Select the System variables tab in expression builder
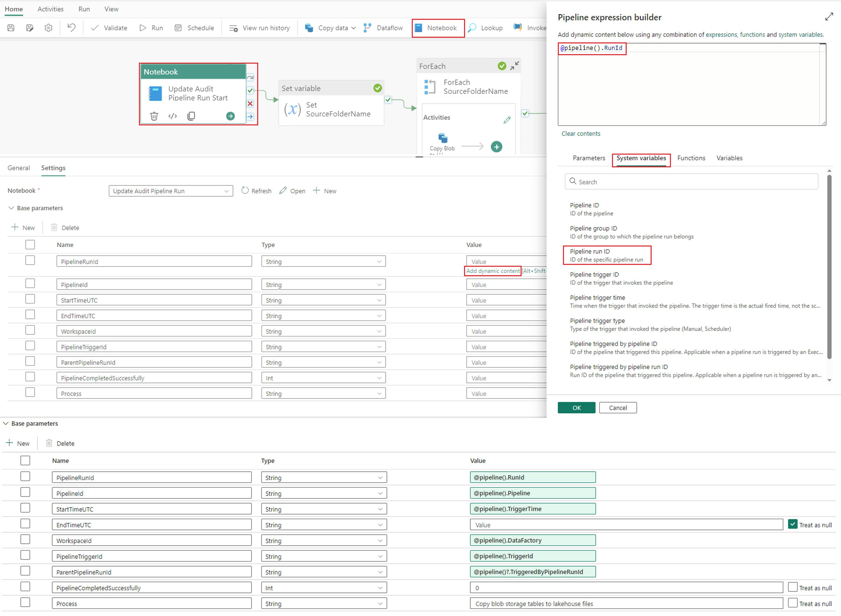Screen dimensions: 841x616 tap(642, 157)
